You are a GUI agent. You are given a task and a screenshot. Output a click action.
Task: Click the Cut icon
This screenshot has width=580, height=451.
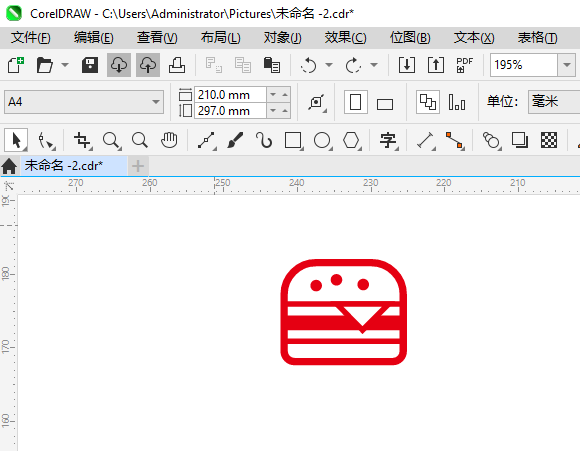[214, 65]
